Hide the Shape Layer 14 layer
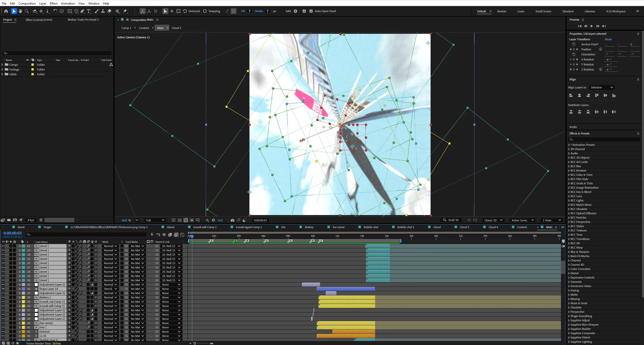The width and height of the screenshot is (644, 345). pyautogui.click(x=3, y=289)
